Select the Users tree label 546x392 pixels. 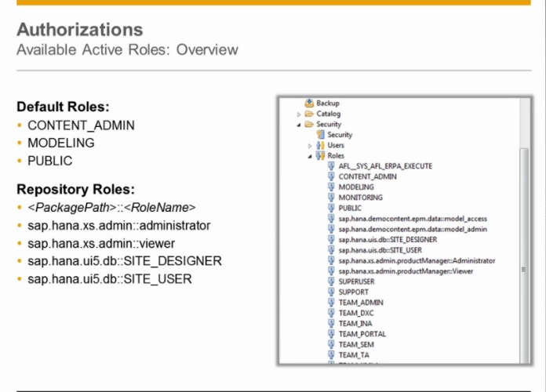pyautogui.click(x=336, y=145)
